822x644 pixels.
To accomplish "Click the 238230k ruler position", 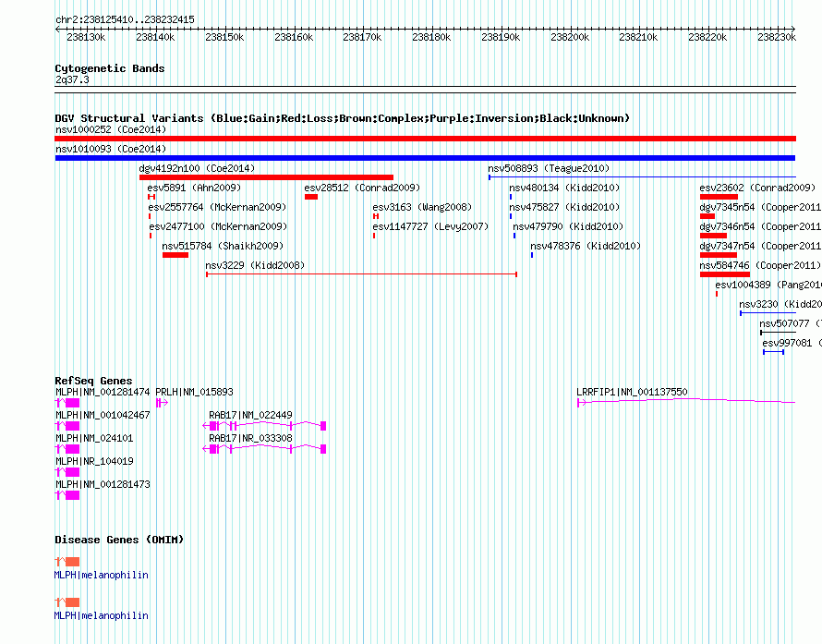I will pos(777,37).
